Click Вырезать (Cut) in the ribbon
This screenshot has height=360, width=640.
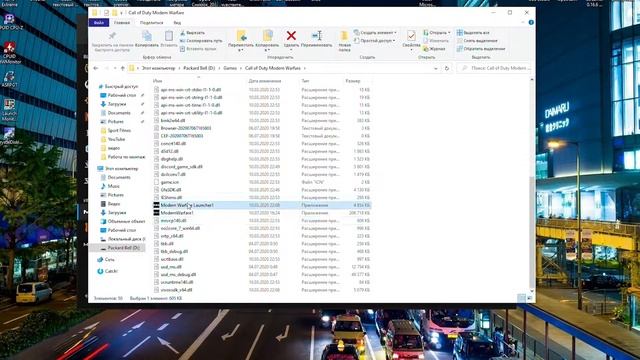192,33
